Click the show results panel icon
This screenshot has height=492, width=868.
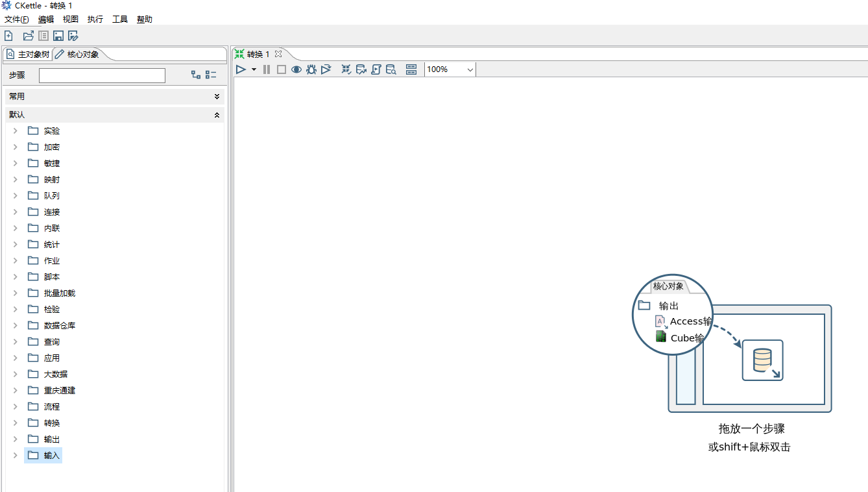point(411,69)
